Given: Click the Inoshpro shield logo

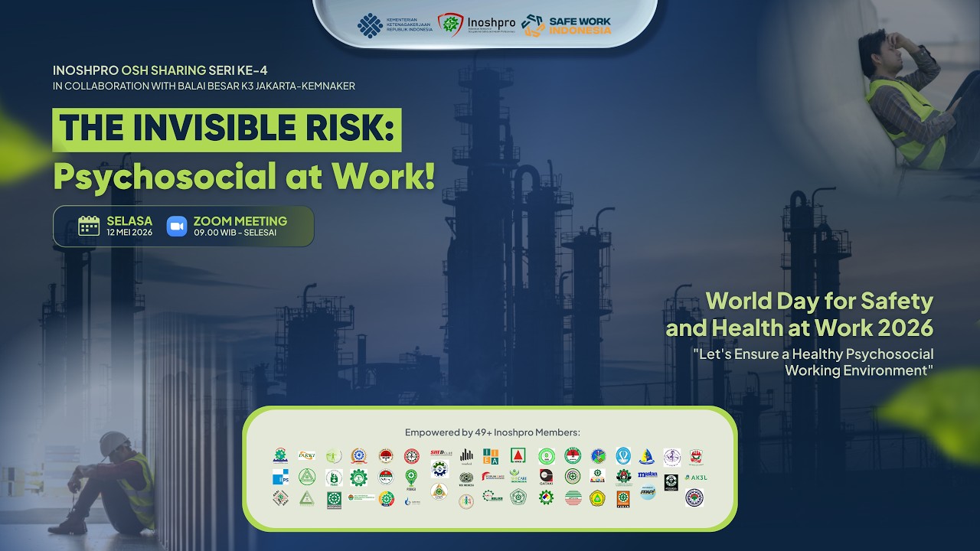Looking at the screenshot, I should click(450, 24).
